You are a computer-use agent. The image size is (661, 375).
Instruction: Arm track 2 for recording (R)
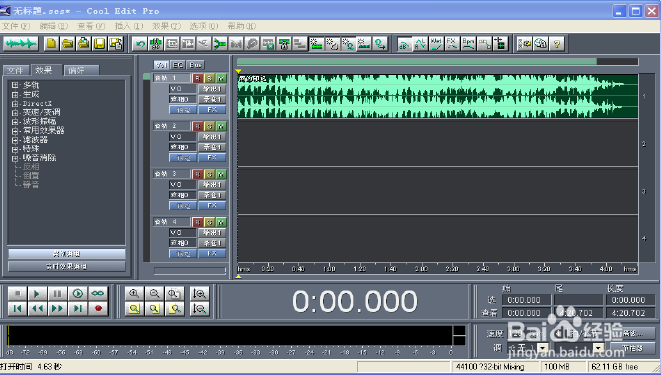pyautogui.click(x=198, y=126)
